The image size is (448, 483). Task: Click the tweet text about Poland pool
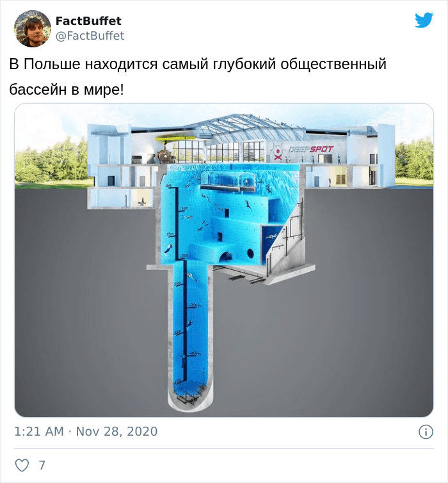pyautogui.click(x=198, y=77)
